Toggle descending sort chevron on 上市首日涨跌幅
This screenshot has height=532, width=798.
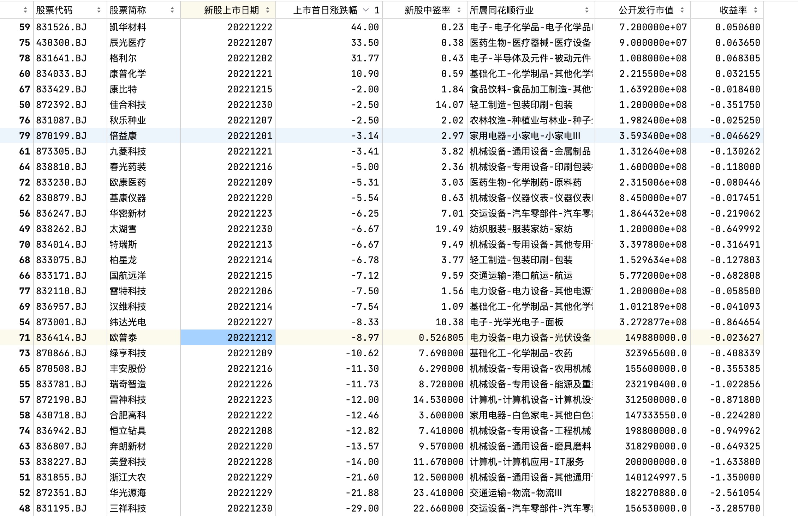(366, 10)
